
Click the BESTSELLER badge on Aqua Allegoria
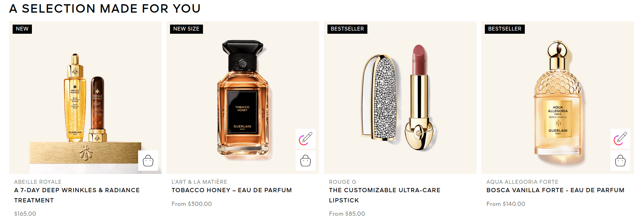coord(504,29)
